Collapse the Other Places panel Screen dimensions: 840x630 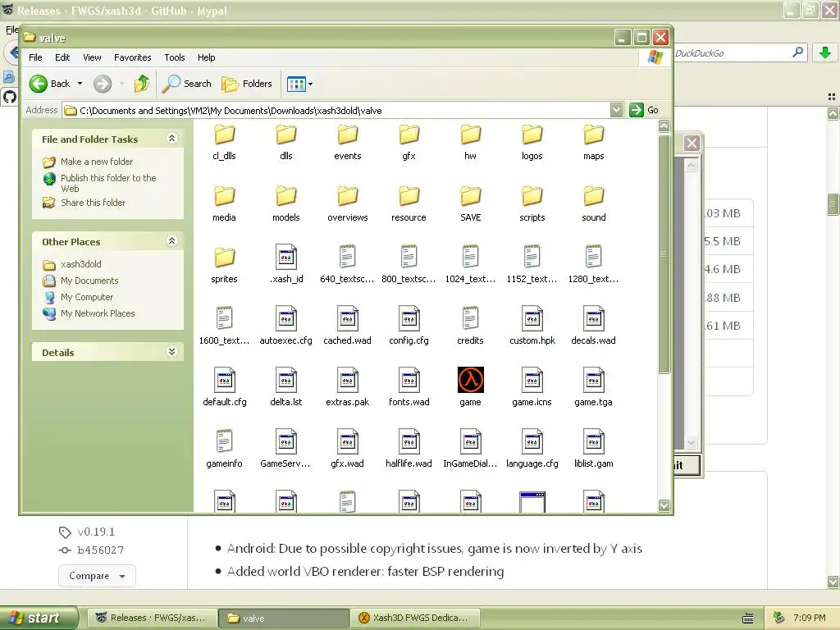tap(171, 241)
